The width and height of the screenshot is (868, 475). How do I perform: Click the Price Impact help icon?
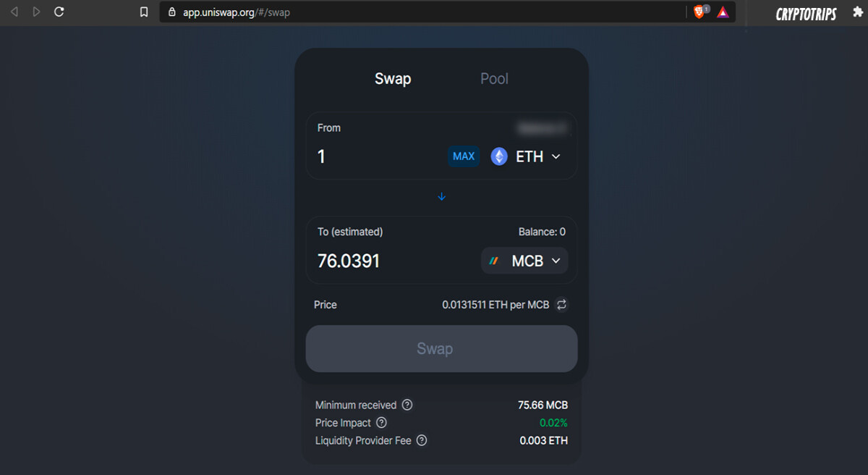(381, 423)
